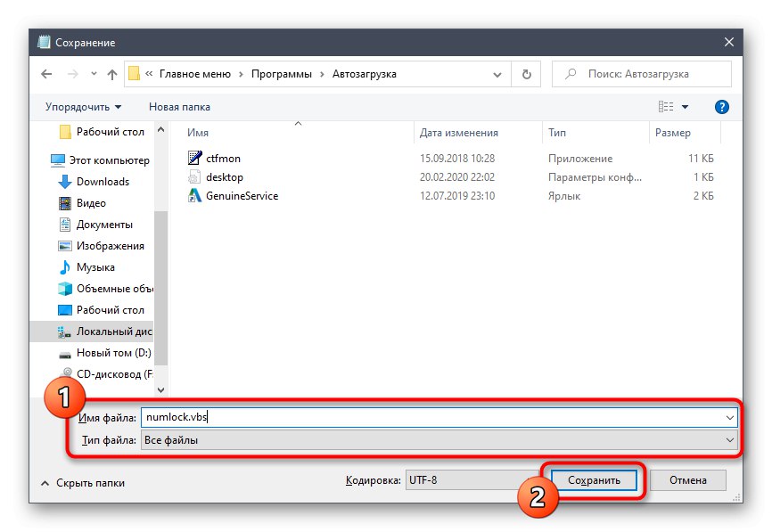The image size is (772, 532).
Task: Click the Изображения picture icon
Action: 64,246
